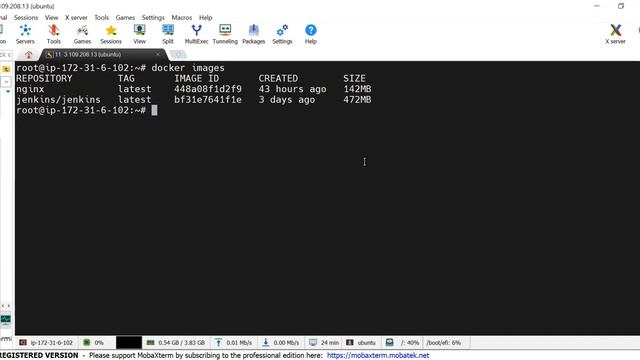The image size is (640, 360).
Task: Click the 24 min uptime indicator
Action: click(x=324, y=342)
